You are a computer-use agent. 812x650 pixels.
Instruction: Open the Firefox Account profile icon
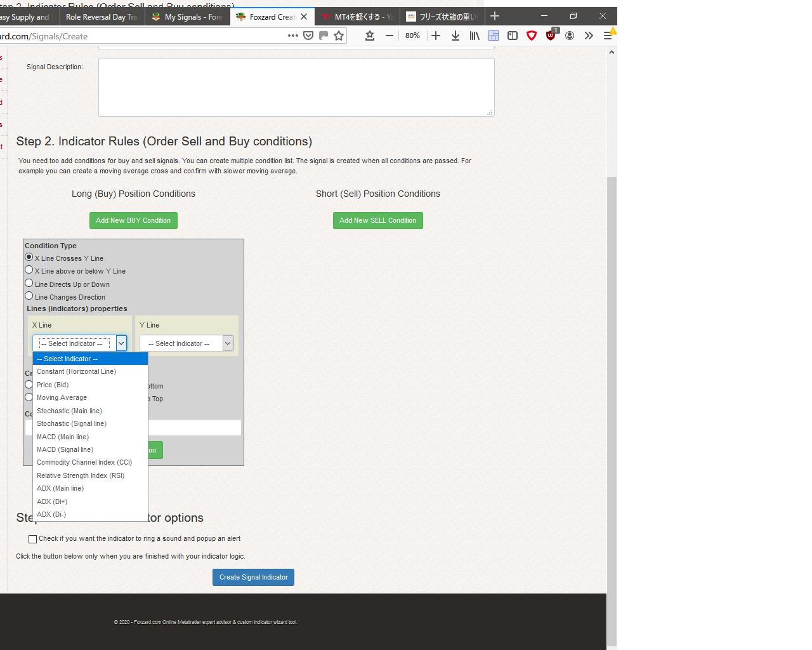570,36
